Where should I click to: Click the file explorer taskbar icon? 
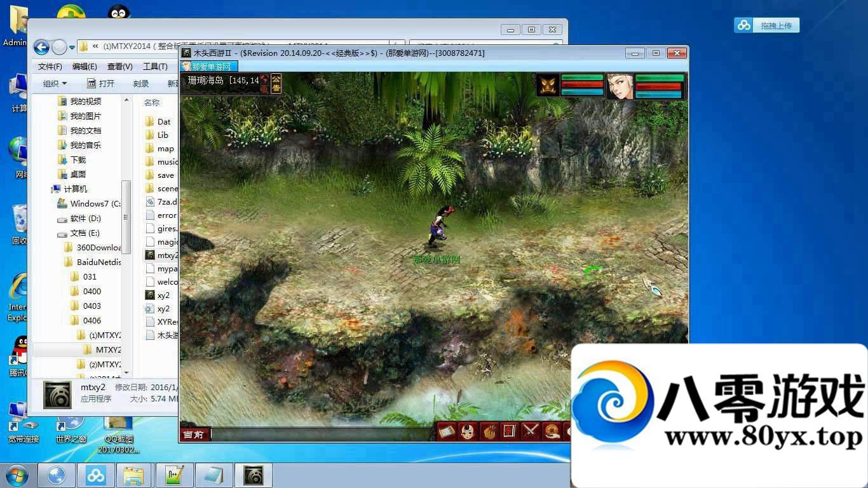[x=135, y=475]
